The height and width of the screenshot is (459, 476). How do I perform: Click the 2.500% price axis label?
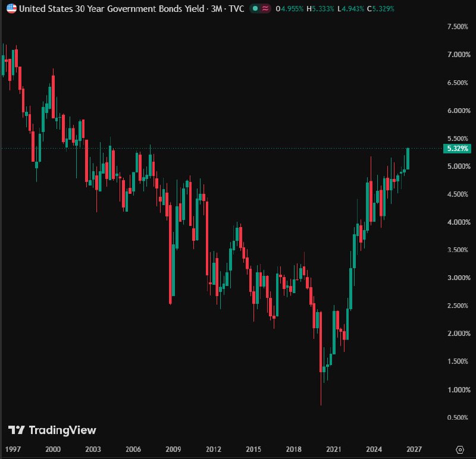[x=458, y=306]
